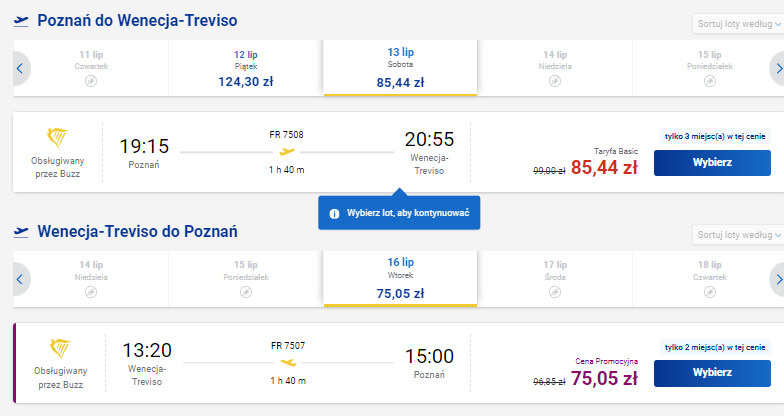Click the Ryanair harp logo on flight FR 7508
This screenshot has width=784, height=416.
(x=57, y=138)
